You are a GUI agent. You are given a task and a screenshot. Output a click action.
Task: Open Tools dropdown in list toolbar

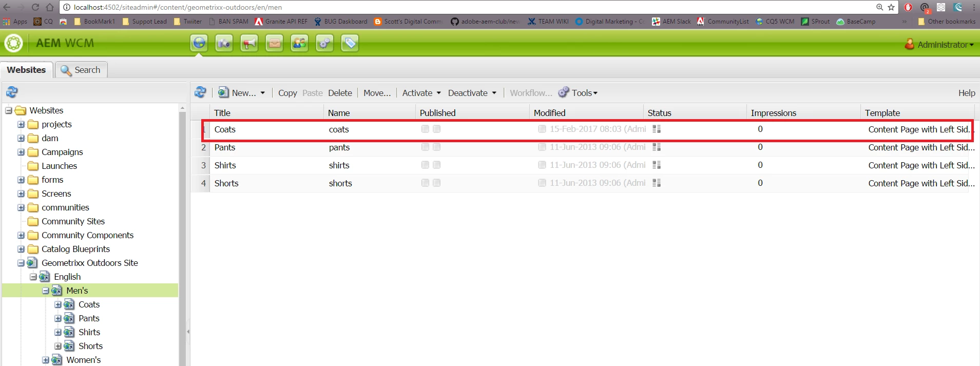coord(578,93)
